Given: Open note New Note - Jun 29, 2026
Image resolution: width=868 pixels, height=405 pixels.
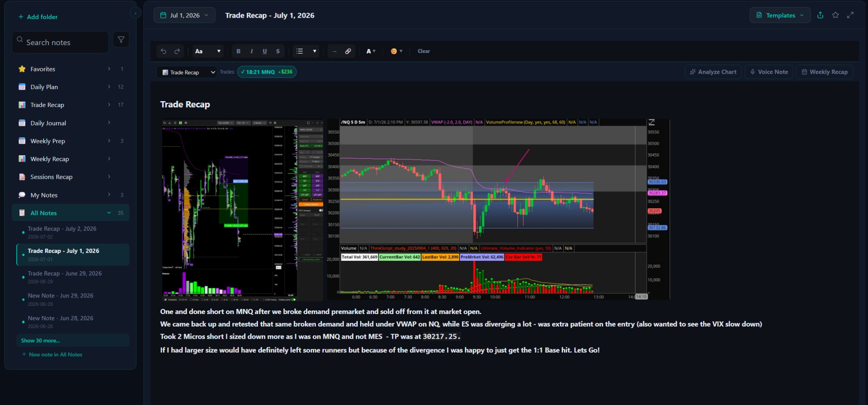Looking at the screenshot, I should click(x=73, y=300).
